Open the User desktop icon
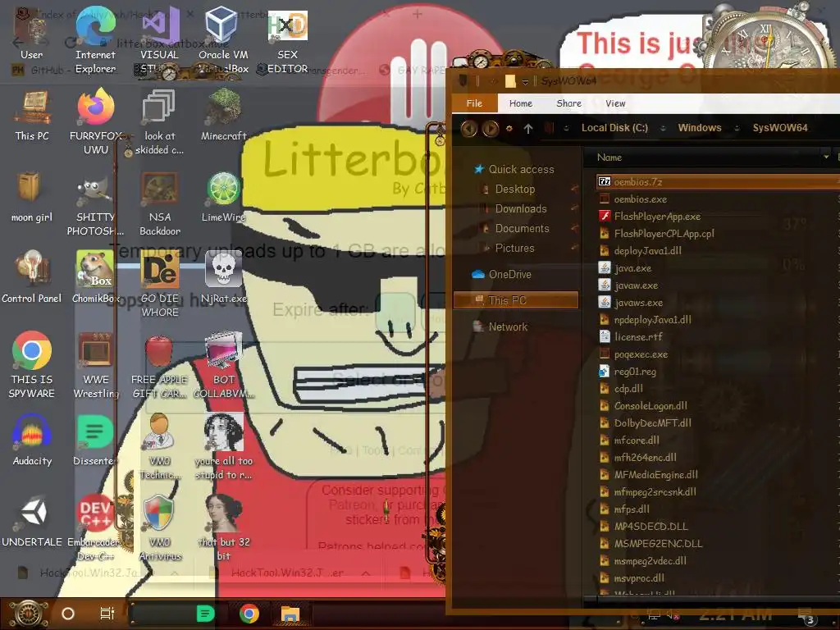840x630 pixels. [x=31, y=33]
